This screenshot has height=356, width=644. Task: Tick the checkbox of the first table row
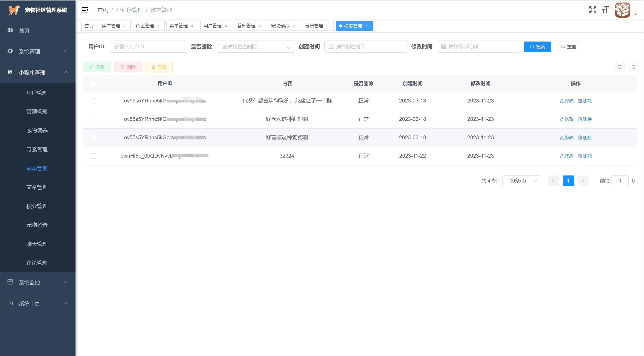click(93, 101)
